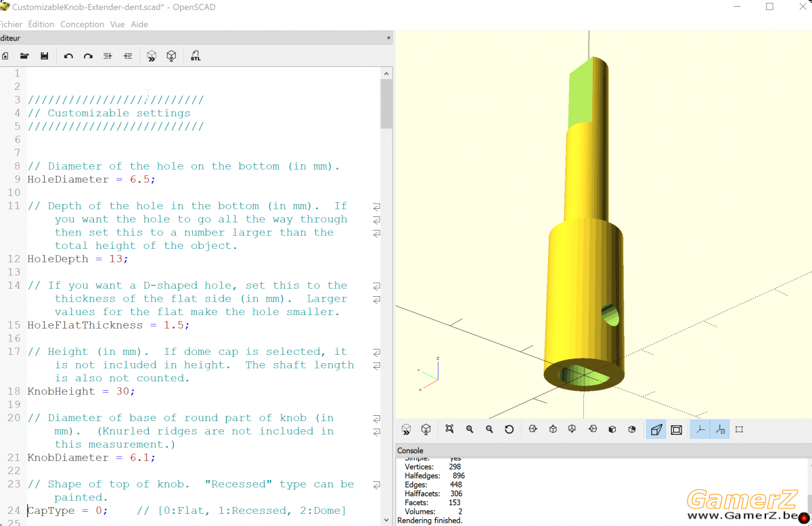Click the 'Halffacets: 306' console line
The height and width of the screenshot is (526, 812).
(x=434, y=494)
